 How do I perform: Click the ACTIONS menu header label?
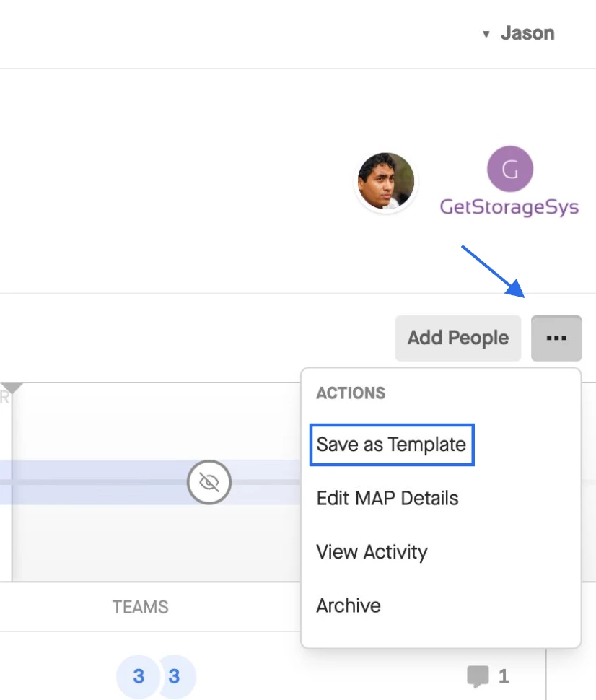click(351, 393)
